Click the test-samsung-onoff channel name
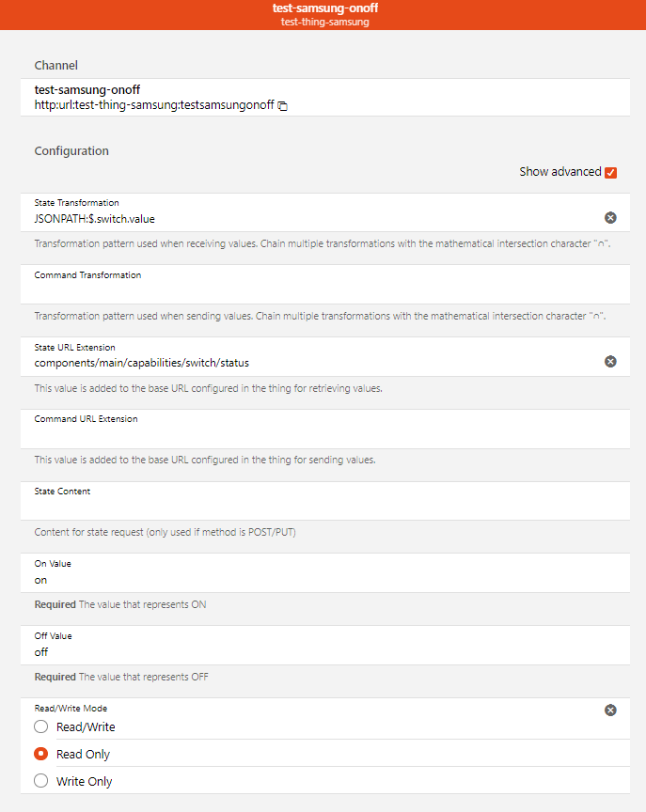 tap(87, 90)
